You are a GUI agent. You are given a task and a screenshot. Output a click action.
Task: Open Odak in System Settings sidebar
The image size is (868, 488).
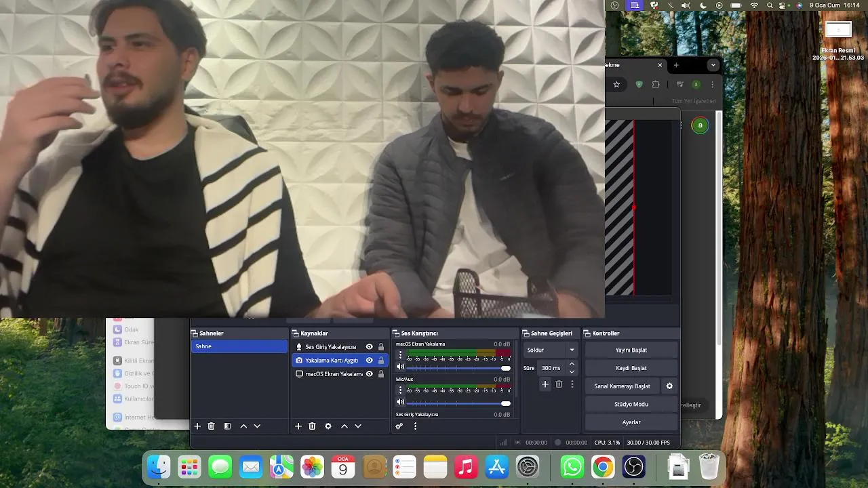click(131, 329)
